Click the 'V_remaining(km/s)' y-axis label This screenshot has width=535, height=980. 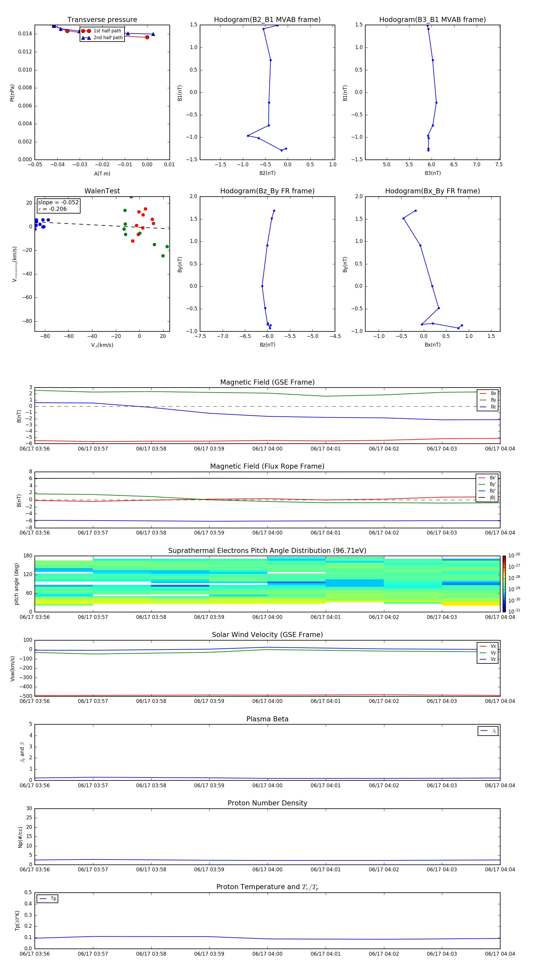(x=15, y=264)
